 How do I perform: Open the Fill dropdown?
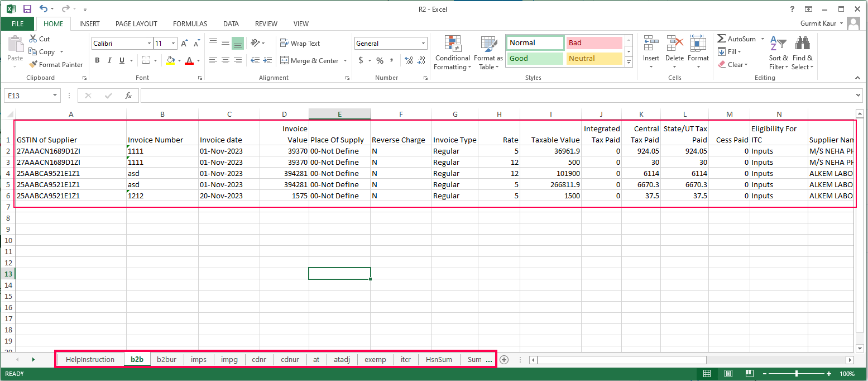click(x=730, y=52)
